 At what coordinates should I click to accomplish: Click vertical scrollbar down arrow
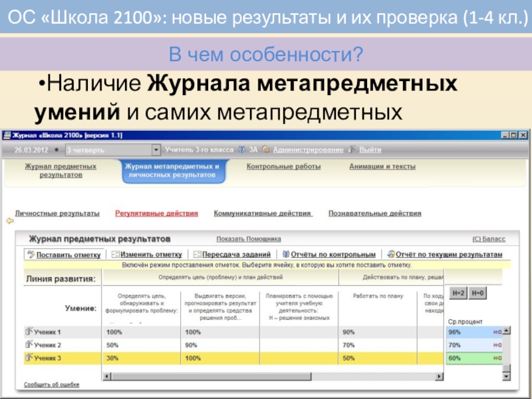(x=506, y=376)
